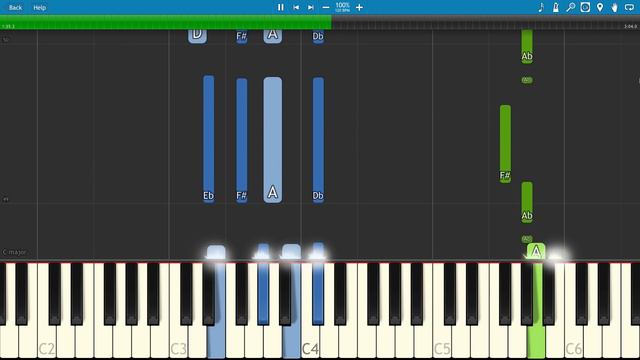640x360 pixels.
Task: Add a bookmark with the pin icon
Action: coord(600,7)
